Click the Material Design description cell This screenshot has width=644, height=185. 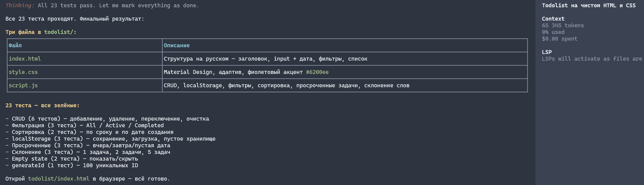tap(345, 72)
